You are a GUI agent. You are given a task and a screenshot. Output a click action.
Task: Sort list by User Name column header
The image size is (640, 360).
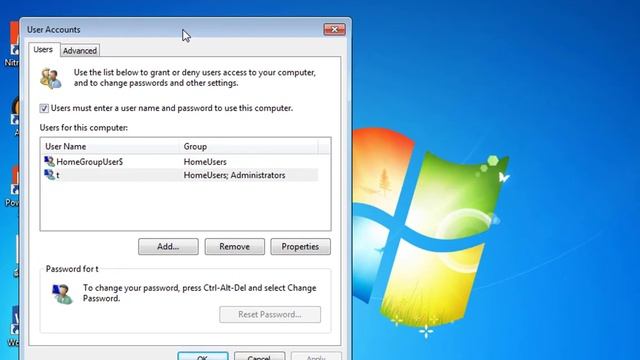[x=110, y=146]
